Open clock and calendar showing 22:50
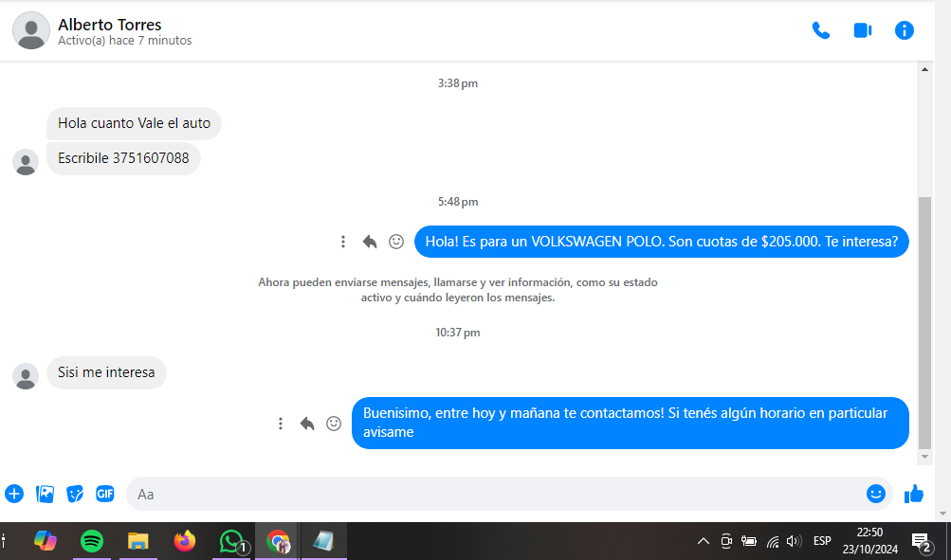The height and width of the screenshot is (560, 951). point(869,541)
